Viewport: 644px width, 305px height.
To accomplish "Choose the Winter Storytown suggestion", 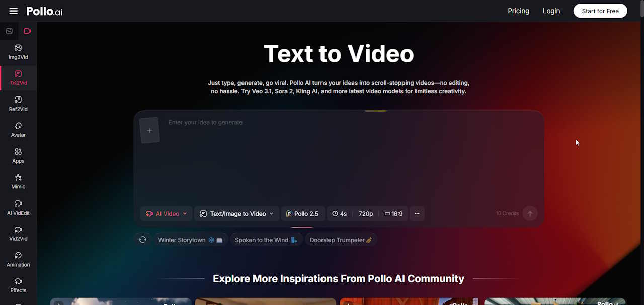I will pyautogui.click(x=190, y=240).
